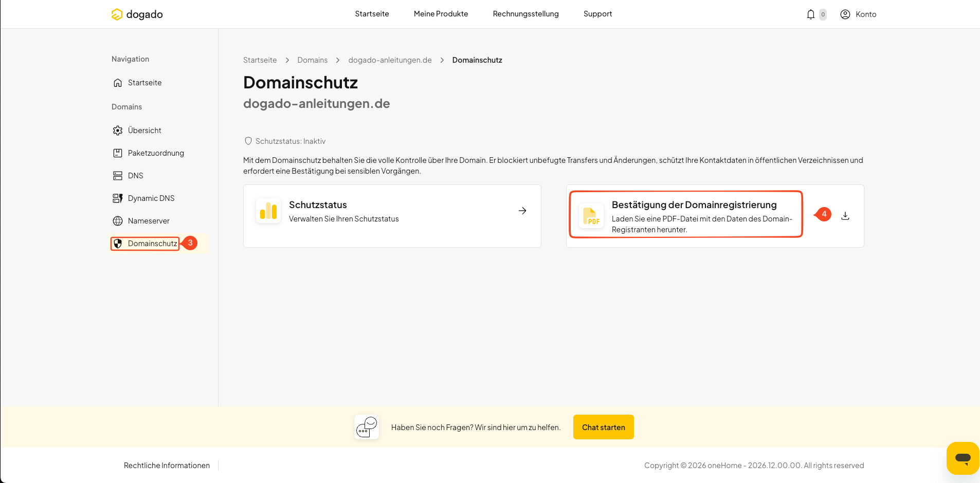Click the Dynamic DNS icon

[118, 198]
